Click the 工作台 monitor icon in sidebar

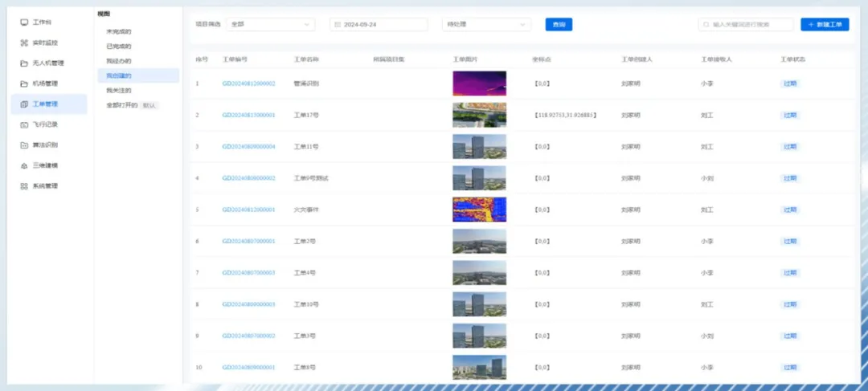24,22
